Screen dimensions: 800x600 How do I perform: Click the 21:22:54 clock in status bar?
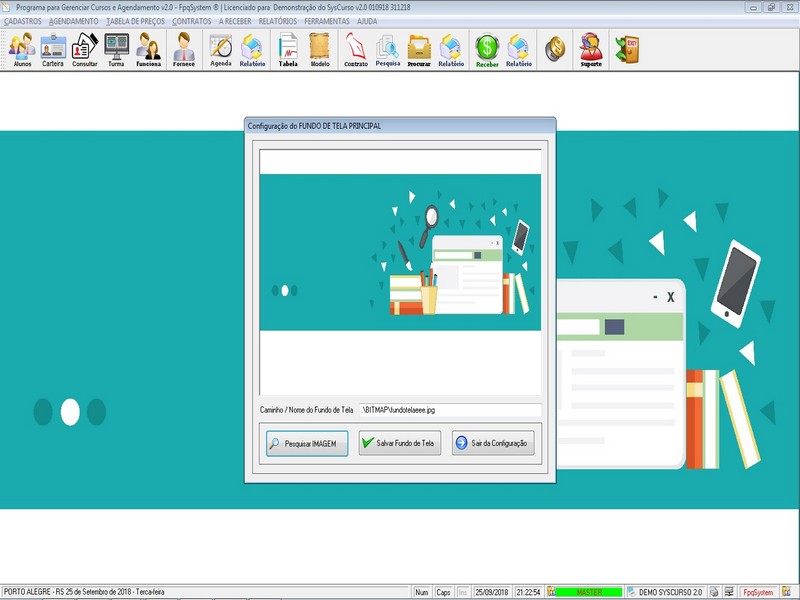pos(528,592)
